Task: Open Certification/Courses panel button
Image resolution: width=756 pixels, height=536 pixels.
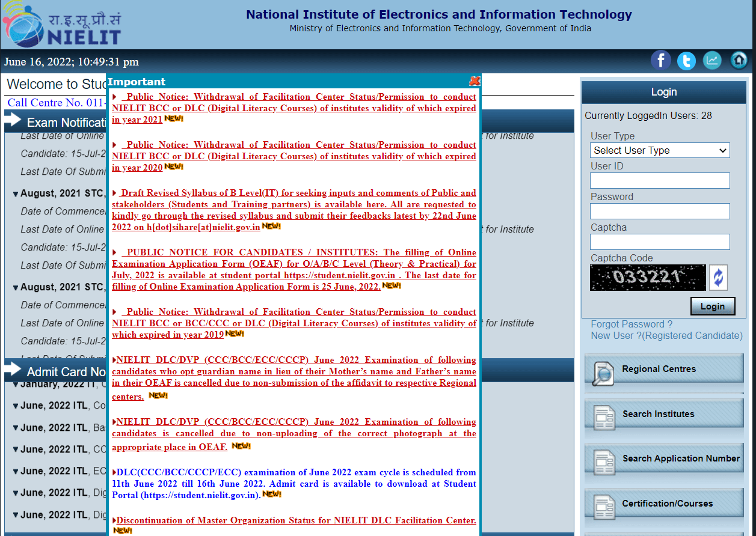Action: click(664, 504)
